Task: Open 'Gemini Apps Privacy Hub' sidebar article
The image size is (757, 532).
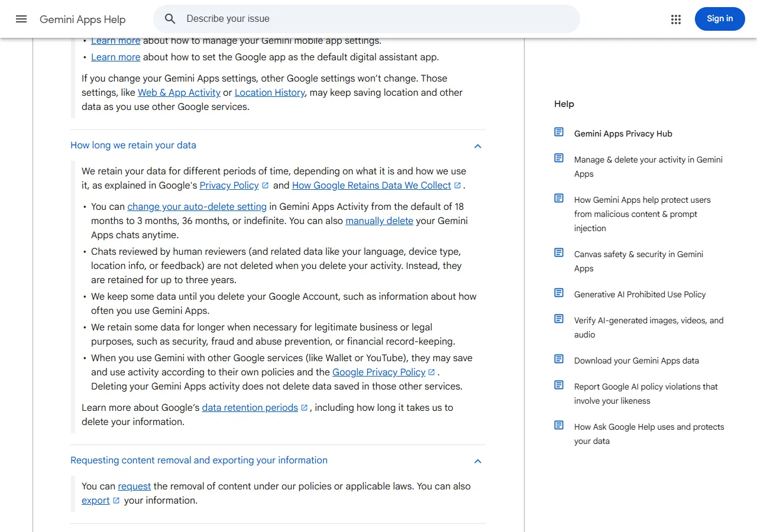Action: tap(623, 134)
